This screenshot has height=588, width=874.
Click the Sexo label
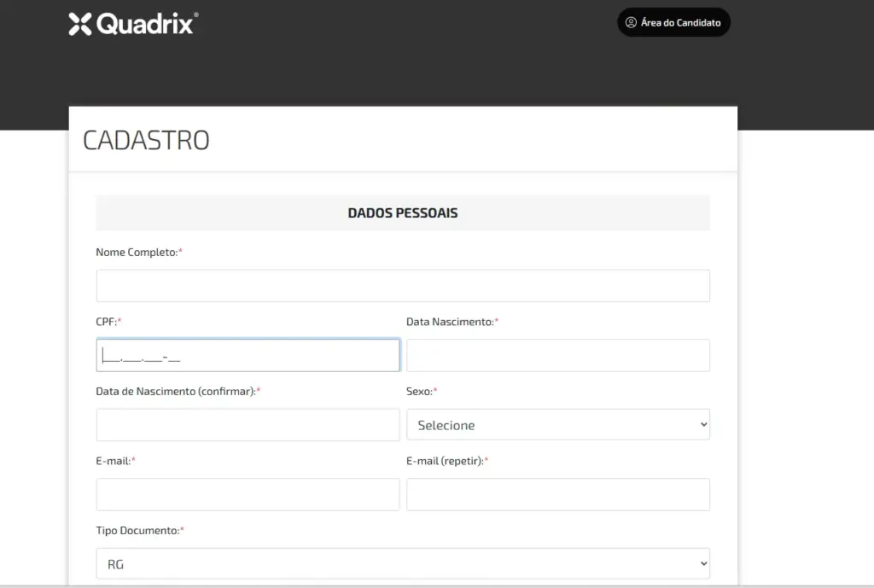422,391
